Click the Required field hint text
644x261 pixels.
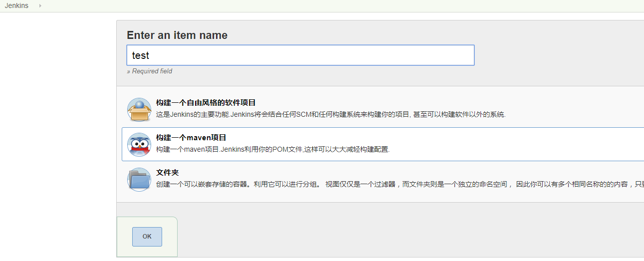(150, 71)
